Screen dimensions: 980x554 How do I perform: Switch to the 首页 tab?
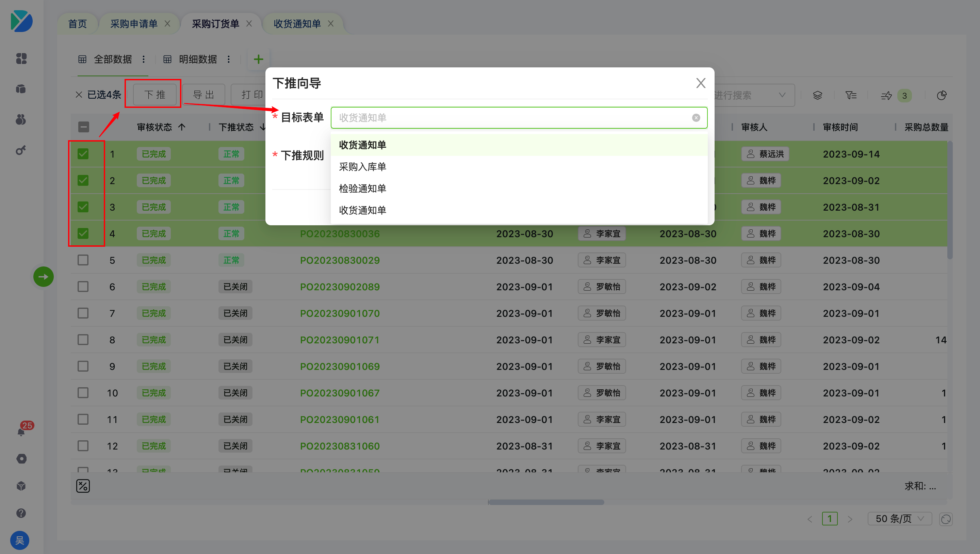click(x=78, y=24)
